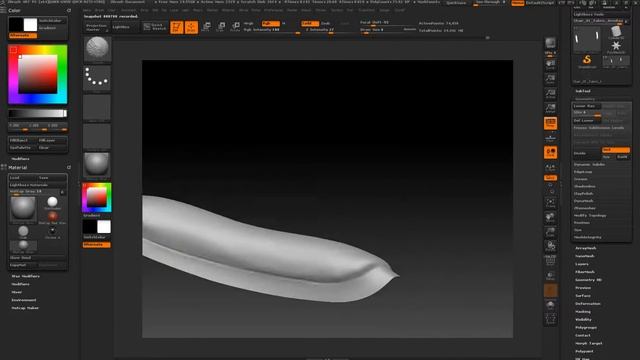
Task: Click Frame mesh icon
Action: [550, 202]
